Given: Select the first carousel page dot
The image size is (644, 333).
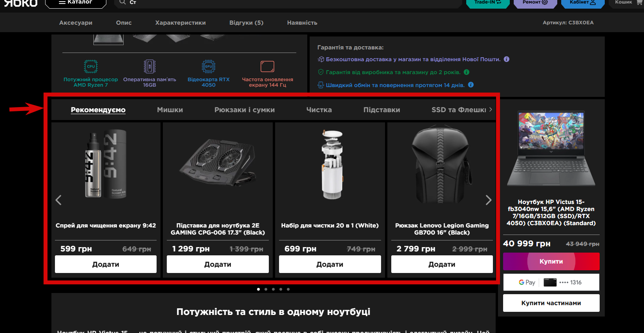Looking at the screenshot, I should coord(258,289).
